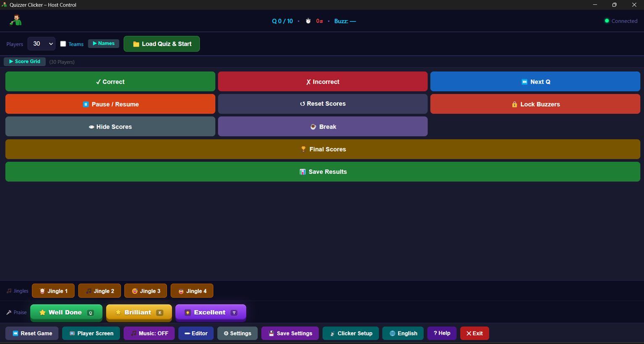
Task: Click the coffee cup icon on Break
Action: click(x=313, y=127)
